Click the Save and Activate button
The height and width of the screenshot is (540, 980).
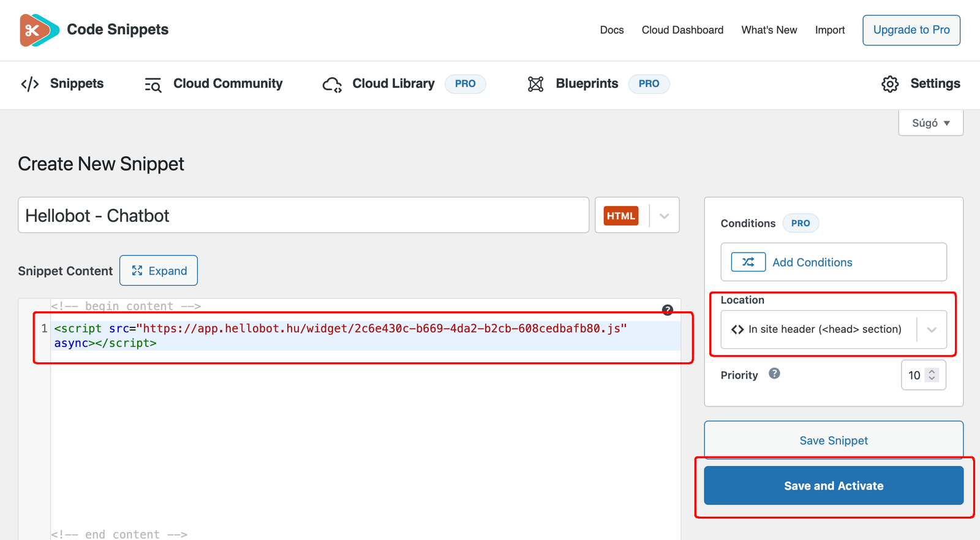[834, 485]
